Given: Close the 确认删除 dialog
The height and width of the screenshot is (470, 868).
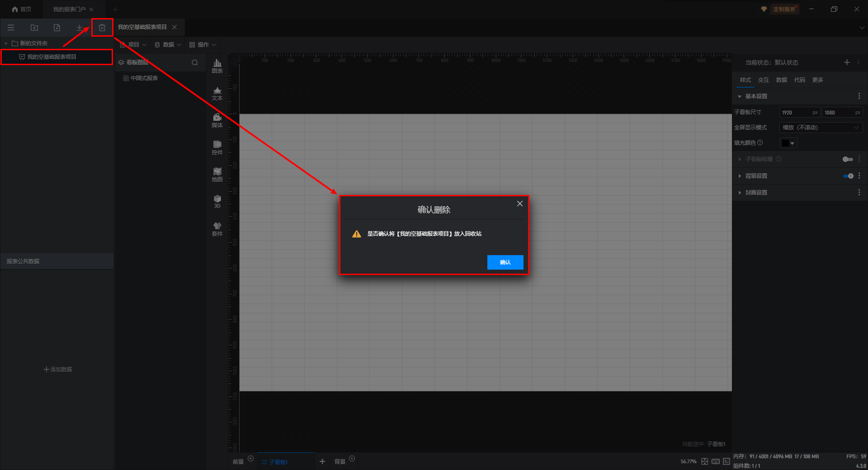Looking at the screenshot, I should (x=519, y=204).
